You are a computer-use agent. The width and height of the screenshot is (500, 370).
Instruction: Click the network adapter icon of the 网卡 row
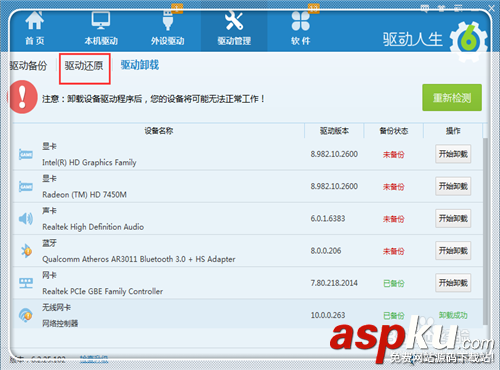tap(26, 283)
